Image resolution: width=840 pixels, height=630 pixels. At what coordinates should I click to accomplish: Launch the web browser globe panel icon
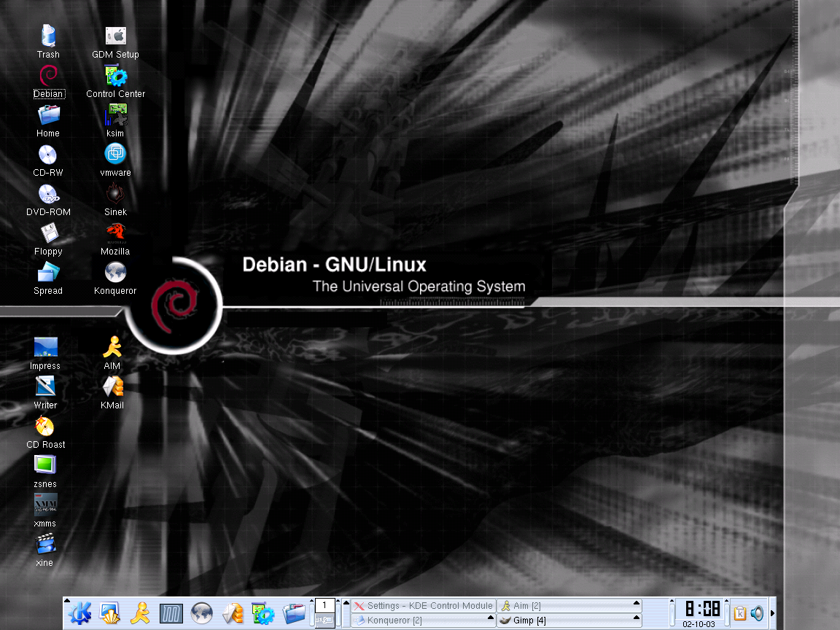(x=202, y=613)
